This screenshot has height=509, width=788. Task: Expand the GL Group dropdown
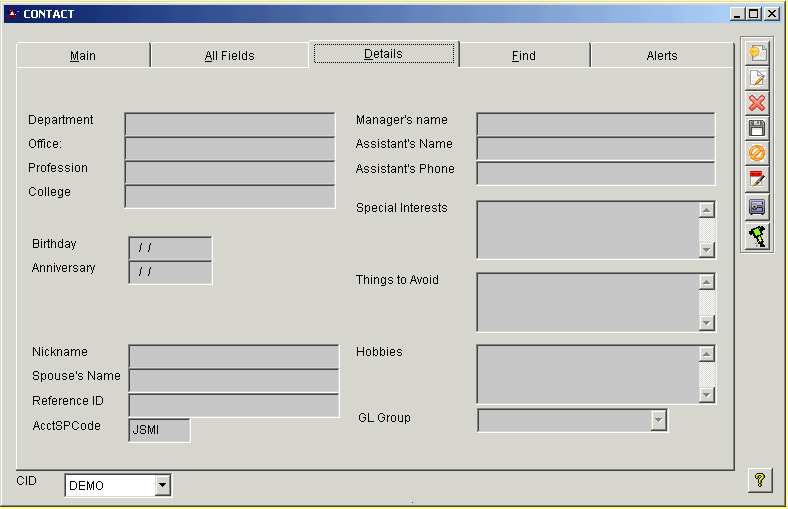coord(658,420)
